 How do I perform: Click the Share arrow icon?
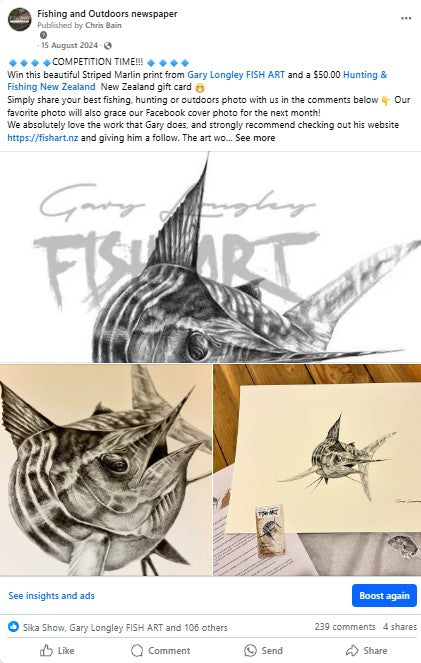[352, 650]
